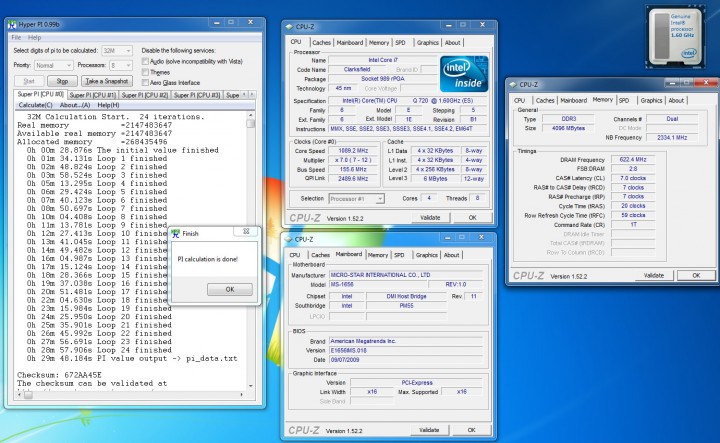The width and height of the screenshot is (720, 443).
Task: Click the Stop button in Hyper PI
Action: (x=62, y=81)
